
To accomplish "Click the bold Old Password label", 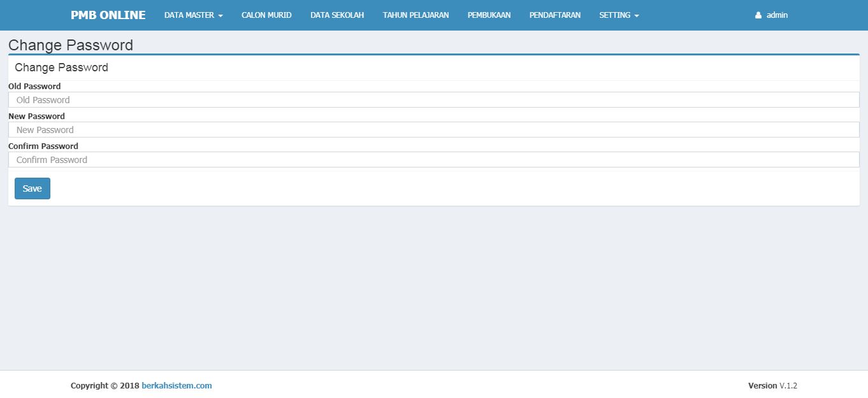I will click(x=34, y=87).
